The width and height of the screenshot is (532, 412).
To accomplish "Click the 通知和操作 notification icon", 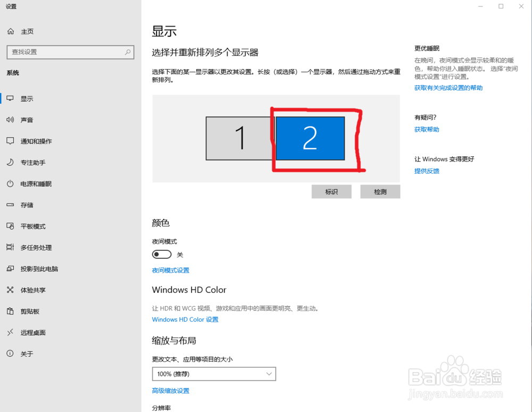I will click(10, 141).
